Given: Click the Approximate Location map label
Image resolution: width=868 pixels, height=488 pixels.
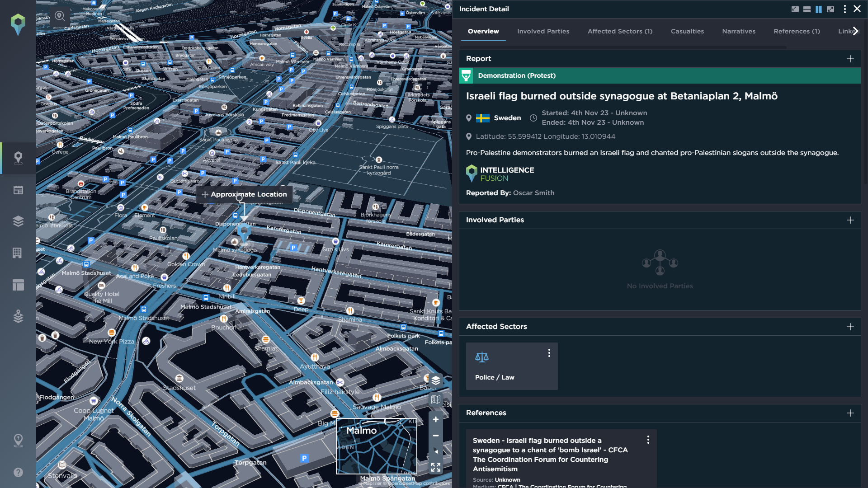Looking at the screenshot, I should tap(244, 194).
